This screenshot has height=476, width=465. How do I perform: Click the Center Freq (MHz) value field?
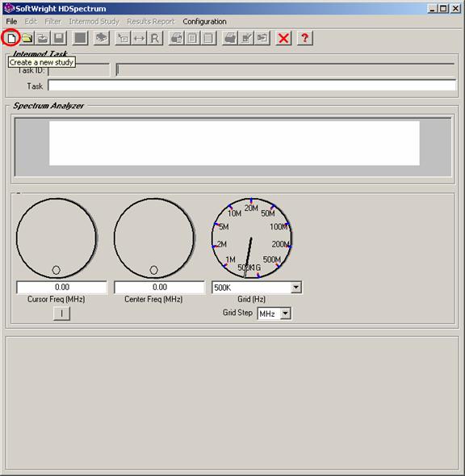160,287
